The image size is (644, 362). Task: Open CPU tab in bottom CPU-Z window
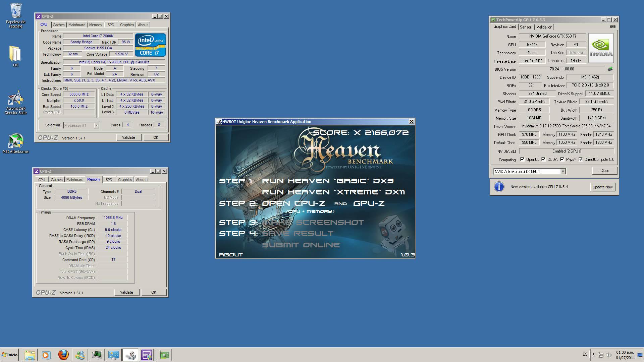tap(42, 180)
